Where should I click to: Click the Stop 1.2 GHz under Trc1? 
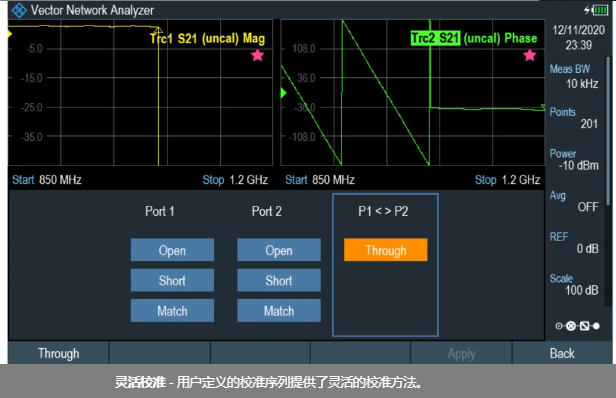pyautogui.click(x=235, y=180)
